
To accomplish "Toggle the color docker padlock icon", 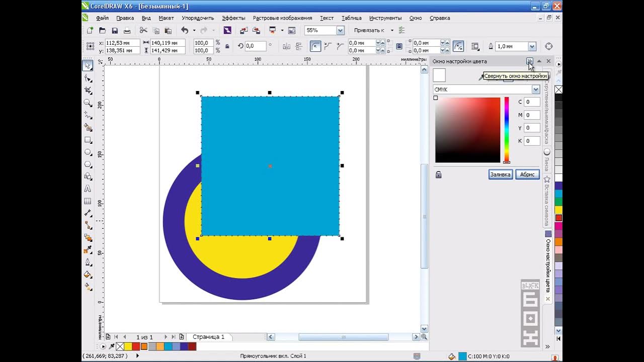I will (x=438, y=174).
